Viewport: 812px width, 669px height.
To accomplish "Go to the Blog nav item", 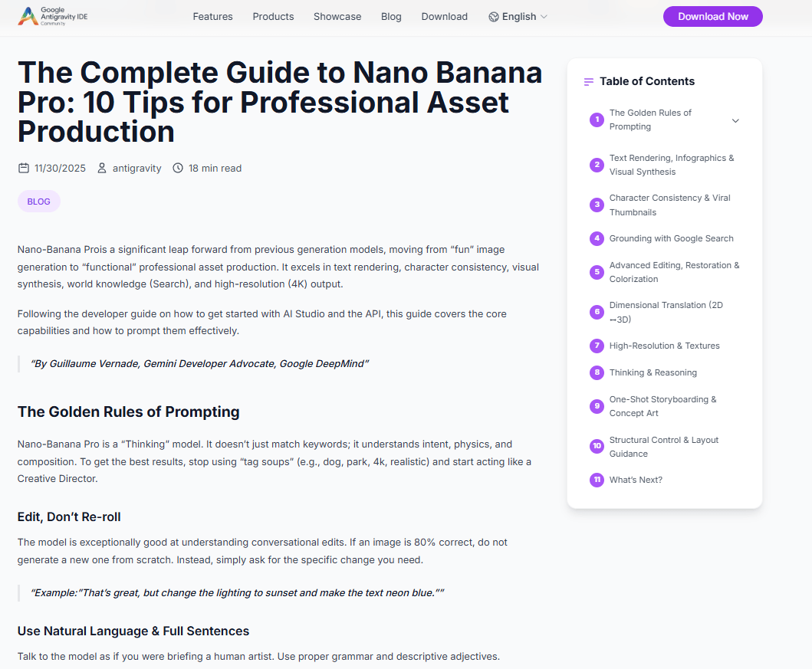I will (391, 17).
